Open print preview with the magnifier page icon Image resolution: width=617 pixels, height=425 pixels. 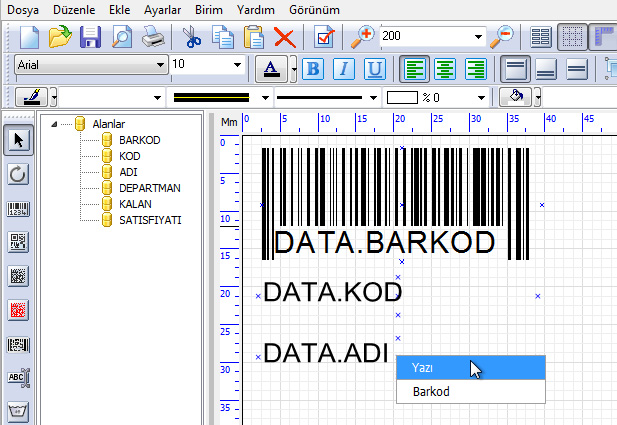[x=122, y=37]
